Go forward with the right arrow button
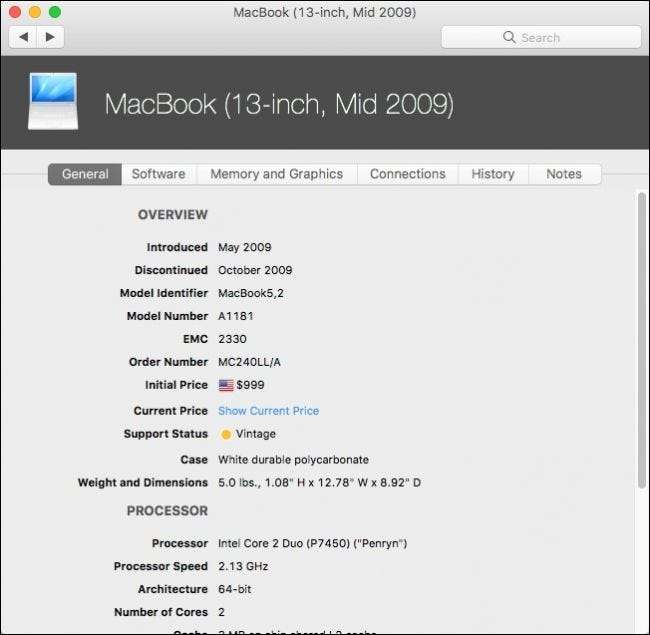Viewport: 650px width, 635px height. pyautogui.click(x=50, y=37)
